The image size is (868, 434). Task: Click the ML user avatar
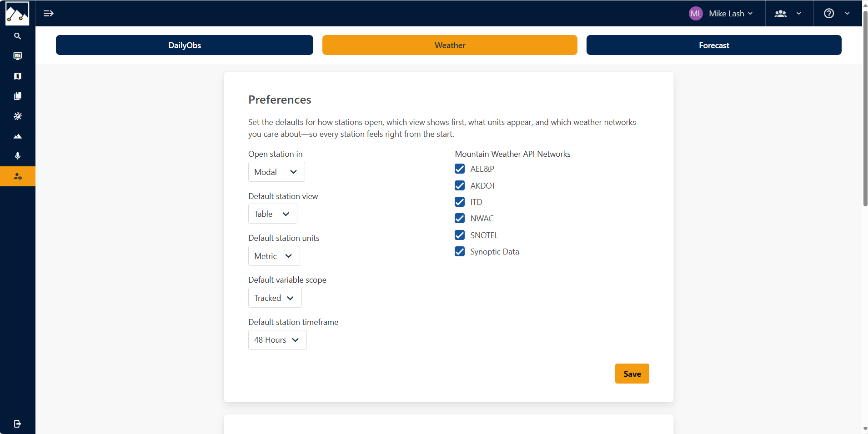point(696,14)
